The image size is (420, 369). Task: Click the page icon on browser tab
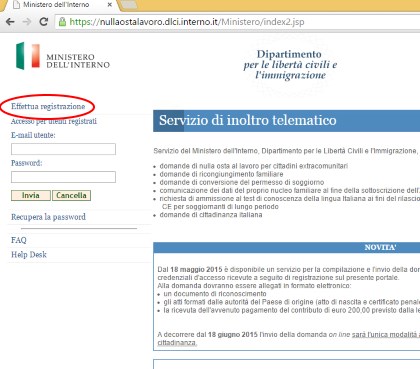(16, 5)
